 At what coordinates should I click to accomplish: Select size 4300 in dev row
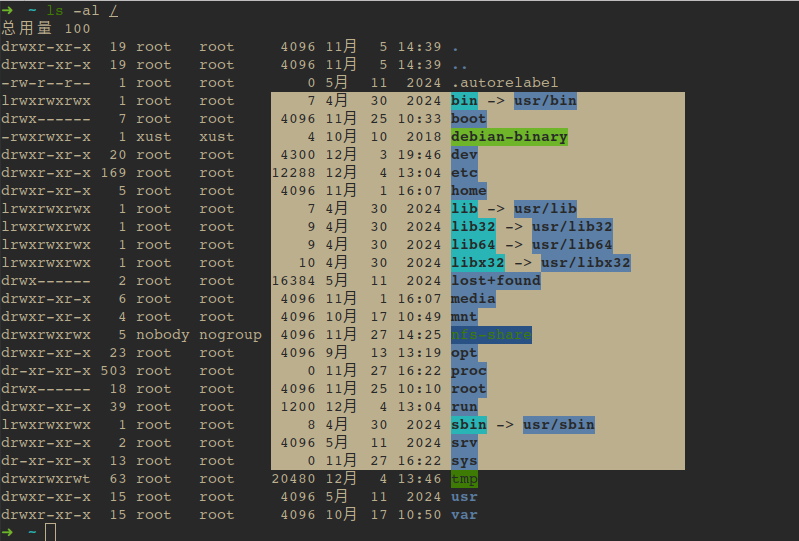[x=298, y=154]
